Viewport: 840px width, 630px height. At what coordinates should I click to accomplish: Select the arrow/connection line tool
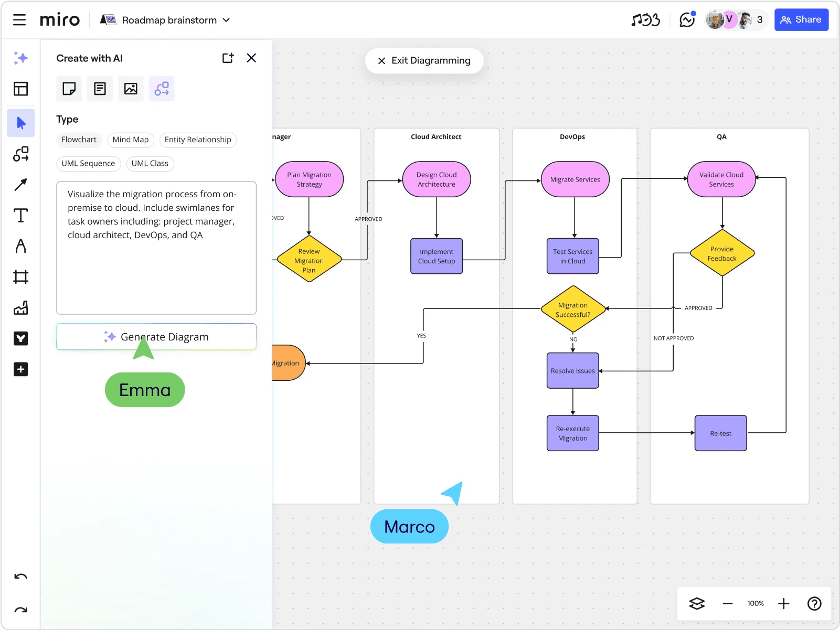pos(20,185)
